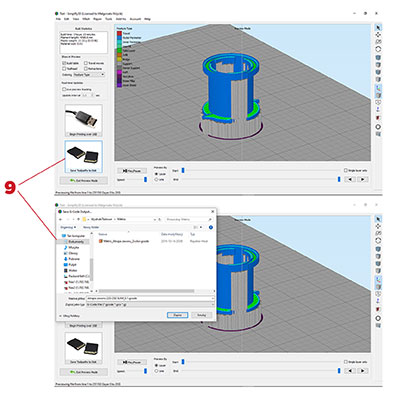414x393 pixels.
Task: Click the search field in save dialog
Action: point(189,219)
